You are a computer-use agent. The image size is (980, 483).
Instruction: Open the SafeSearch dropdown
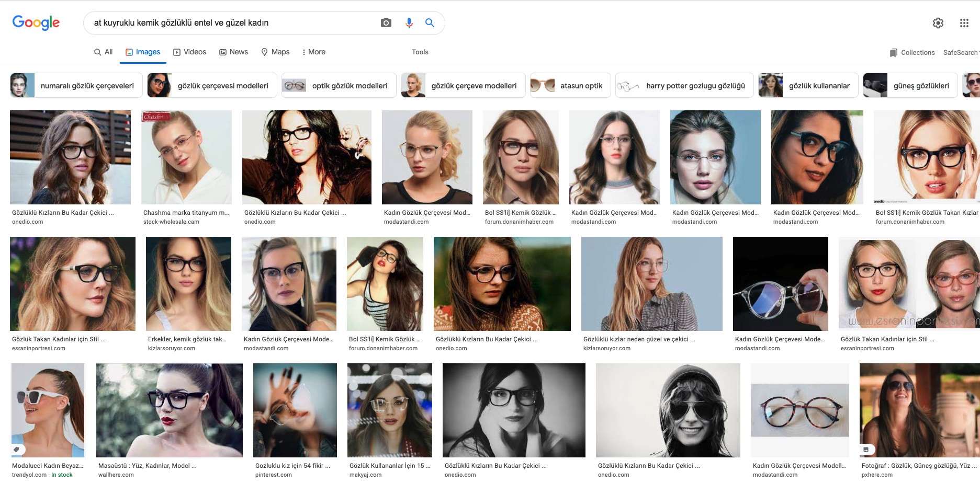(961, 53)
